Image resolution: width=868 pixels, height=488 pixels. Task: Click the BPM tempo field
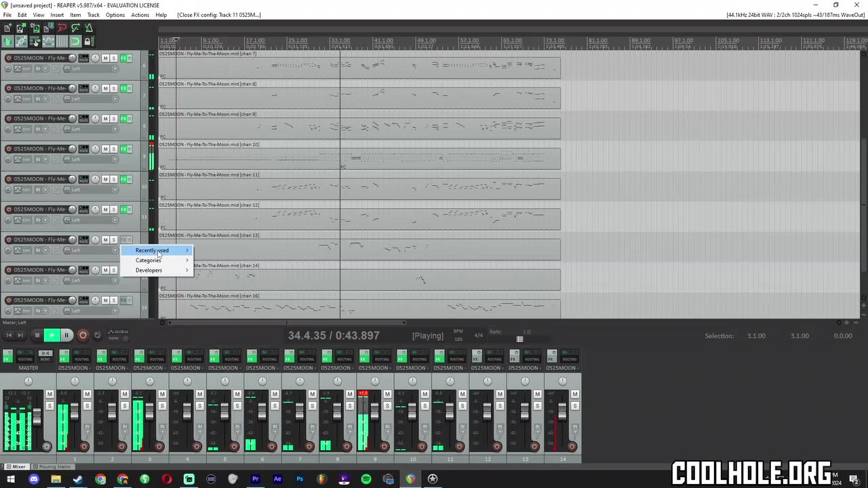coord(458,335)
